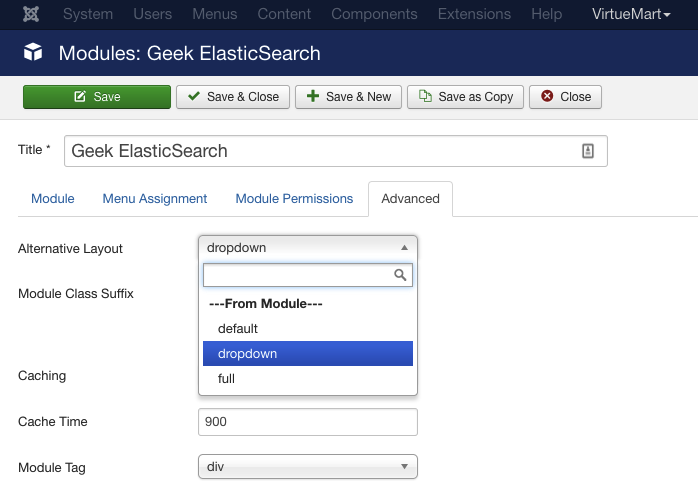Click the magnifier icon in layout search

[x=400, y=275]
